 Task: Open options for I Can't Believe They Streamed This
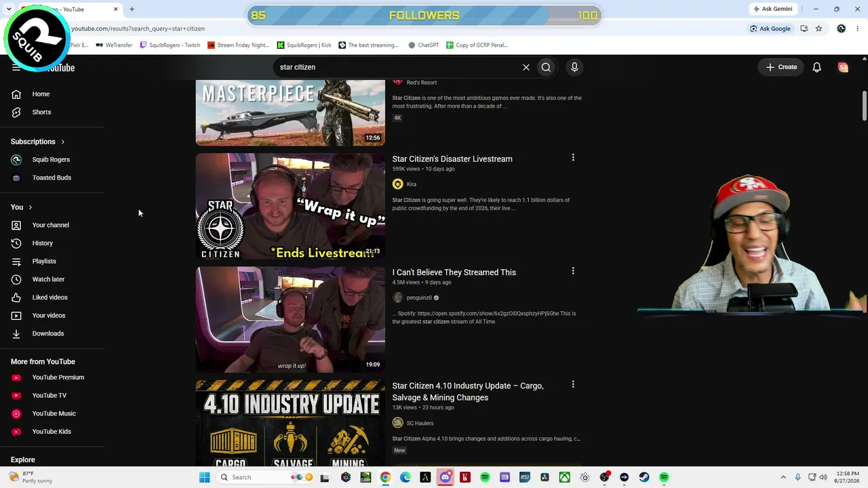tap(573, 271)
